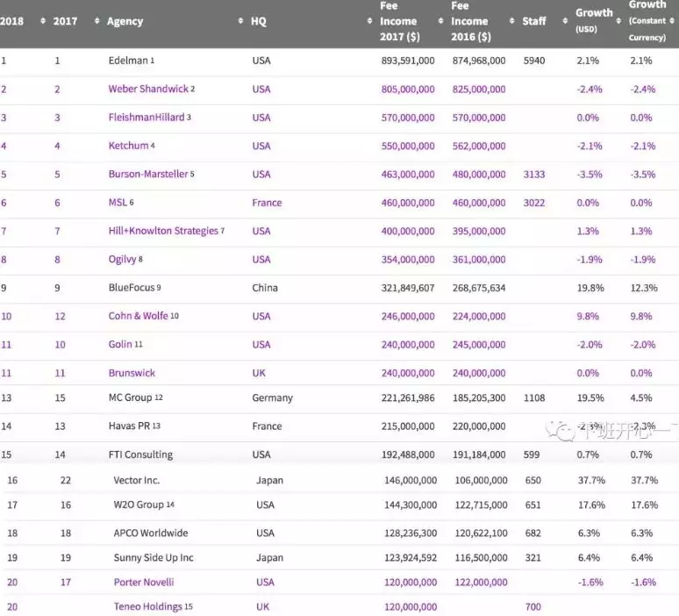
Task: Click the 893,591,000 fee income value
Action: 407,61
